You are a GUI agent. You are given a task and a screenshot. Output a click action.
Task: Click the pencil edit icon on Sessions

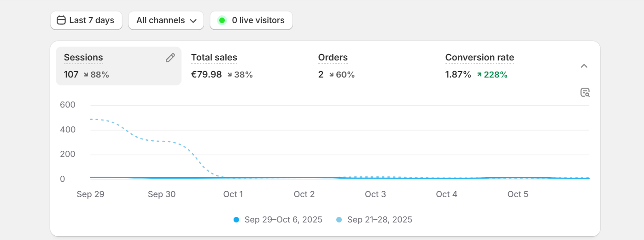[x=170, y=58]
